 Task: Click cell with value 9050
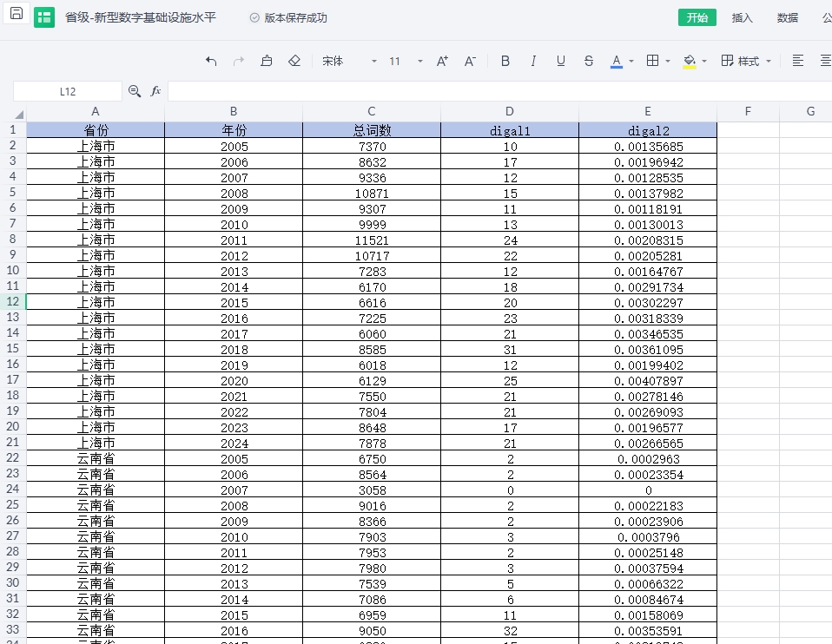(x=372, y=630)
